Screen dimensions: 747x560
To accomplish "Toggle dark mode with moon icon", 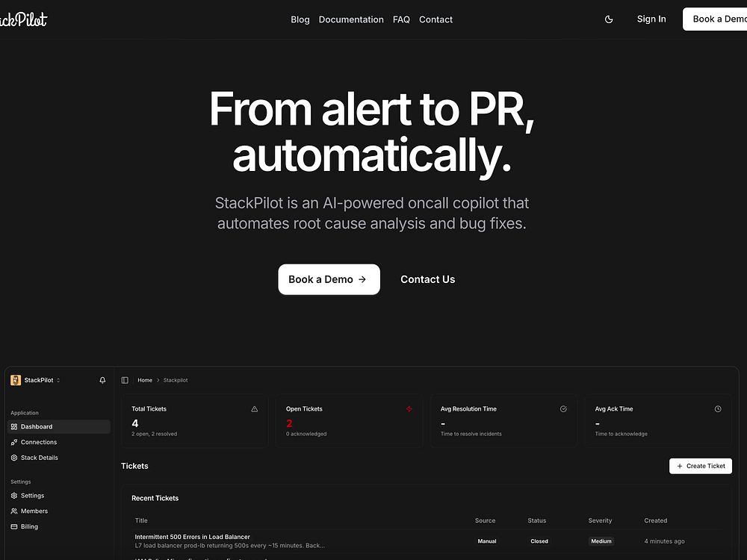I will point(608,19).
